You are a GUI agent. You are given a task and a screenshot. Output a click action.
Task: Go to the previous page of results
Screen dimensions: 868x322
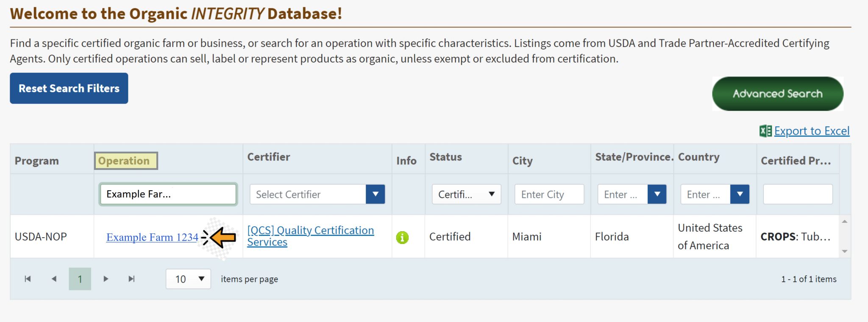click(x=54, y=279)
